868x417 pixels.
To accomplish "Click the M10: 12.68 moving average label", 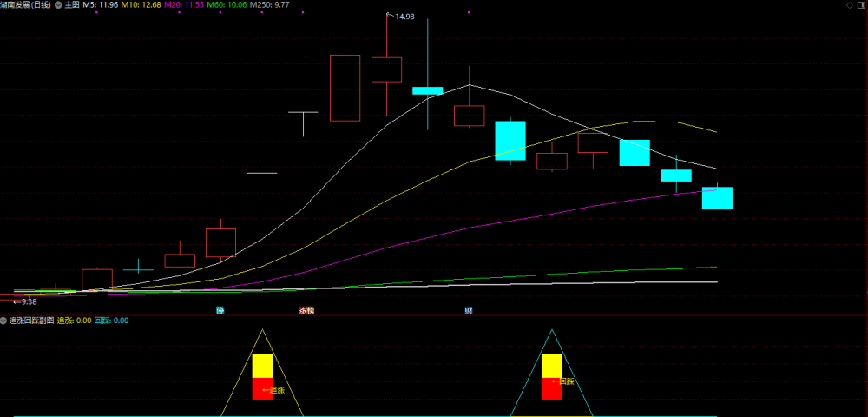I will point(141,5).
